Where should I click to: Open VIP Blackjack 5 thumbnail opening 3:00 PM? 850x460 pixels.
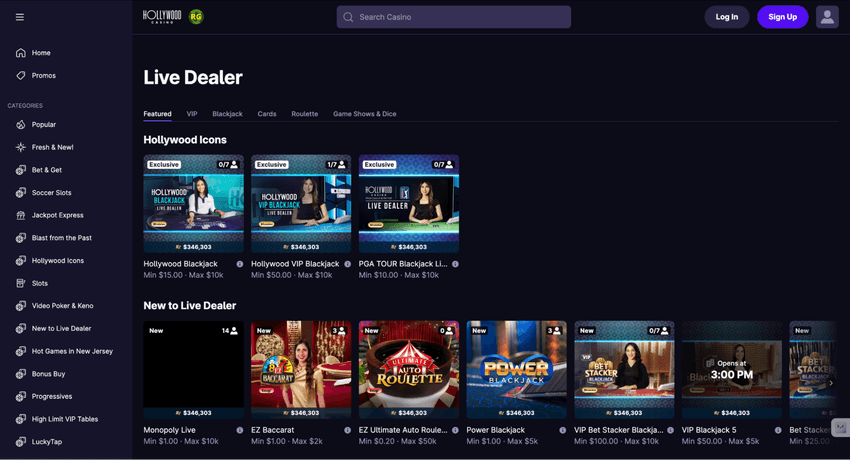(732, 370)
